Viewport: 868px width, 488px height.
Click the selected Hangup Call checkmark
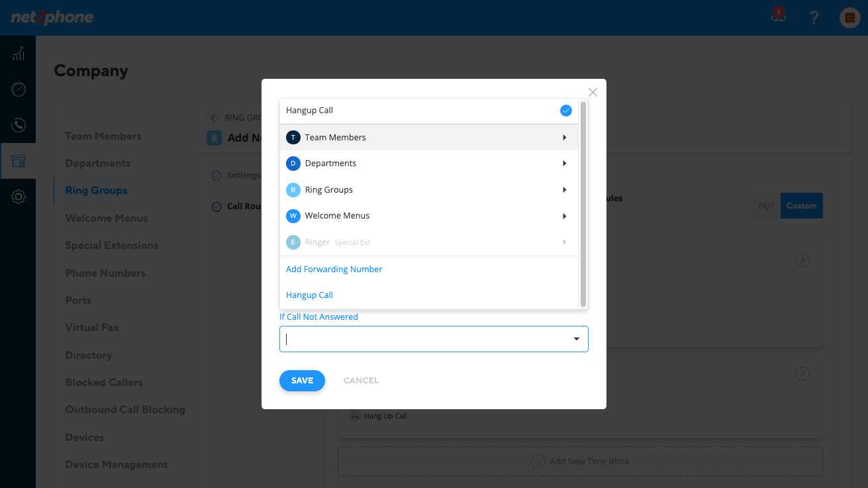[x=565, y=111]
